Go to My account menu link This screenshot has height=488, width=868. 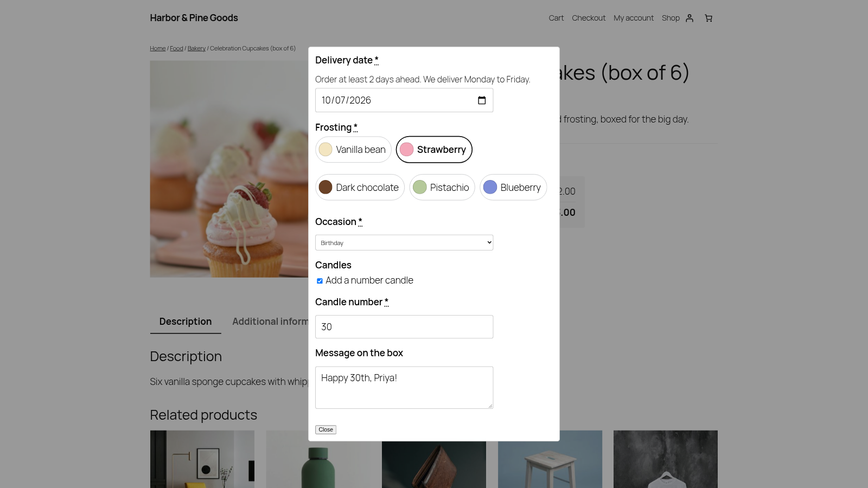(x=634, y=18)
